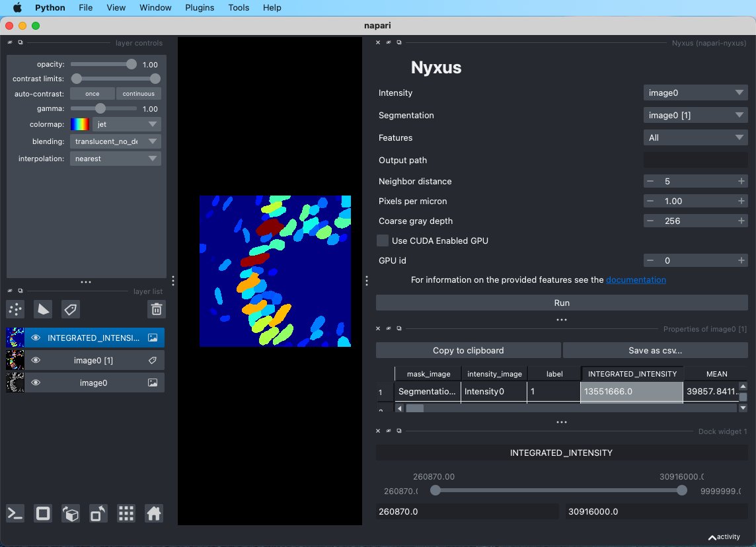
Task: Roll the dimensions order
Action: pyautogui.click(x=71, y=514)
